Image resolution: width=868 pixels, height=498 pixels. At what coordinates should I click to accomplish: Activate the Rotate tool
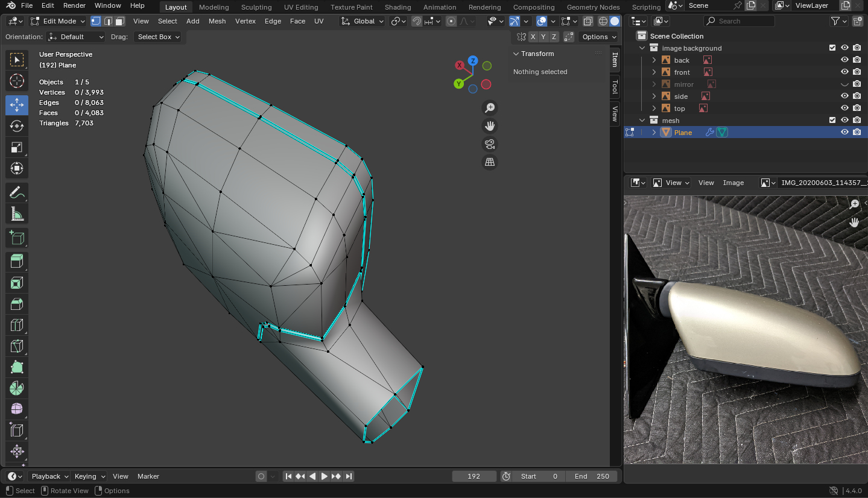[x=17, y=126]
